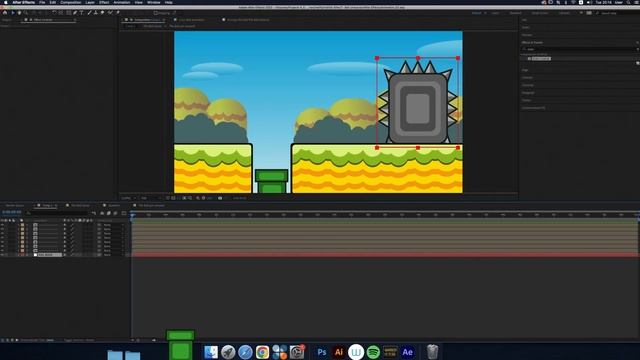Switch to the Default workspace
Image resolution: width=640 pixels, height=360 pixels.
(x=477, y=13)
